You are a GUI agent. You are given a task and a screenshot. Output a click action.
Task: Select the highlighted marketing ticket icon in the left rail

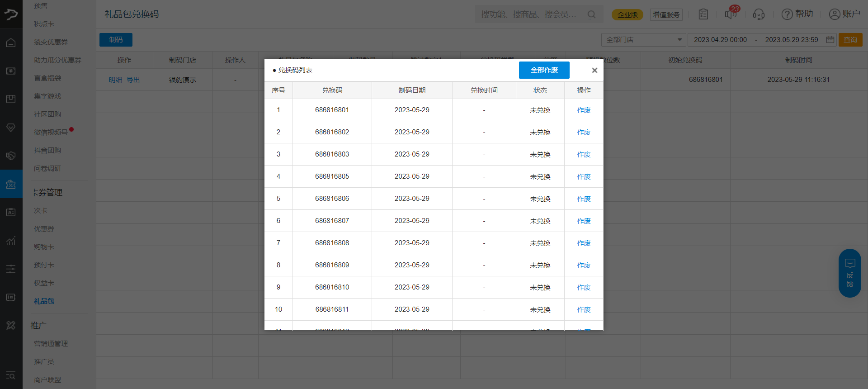[x=11, y=184]
